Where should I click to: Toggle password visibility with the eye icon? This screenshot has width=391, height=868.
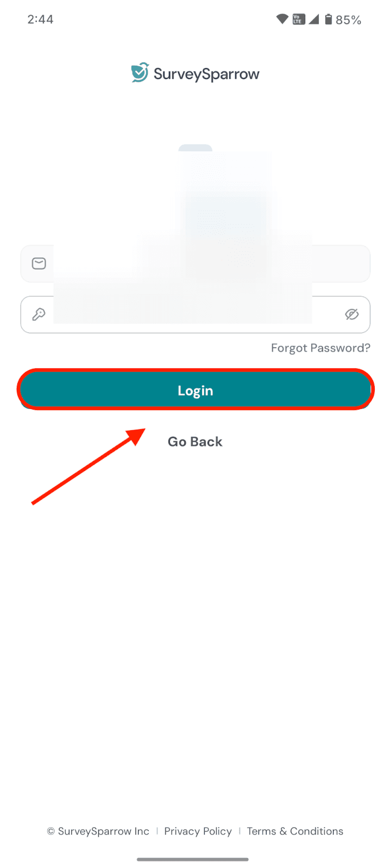(352, 314)
